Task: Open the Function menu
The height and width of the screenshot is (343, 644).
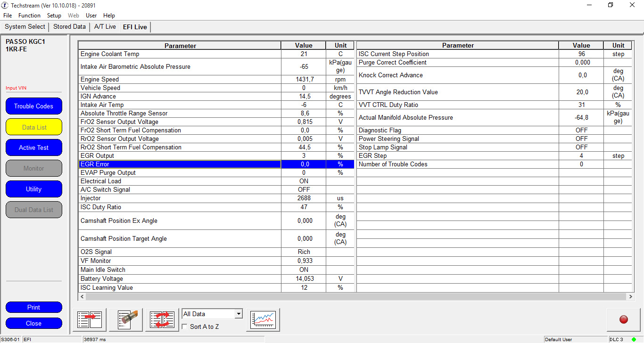Action: (x=29, y=16)
